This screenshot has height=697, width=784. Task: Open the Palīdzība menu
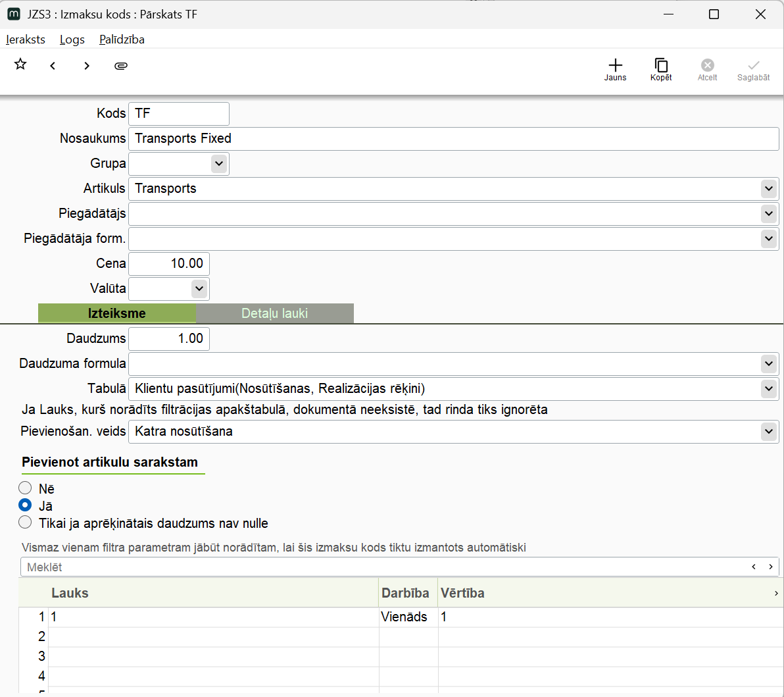[x=122, y=39]
